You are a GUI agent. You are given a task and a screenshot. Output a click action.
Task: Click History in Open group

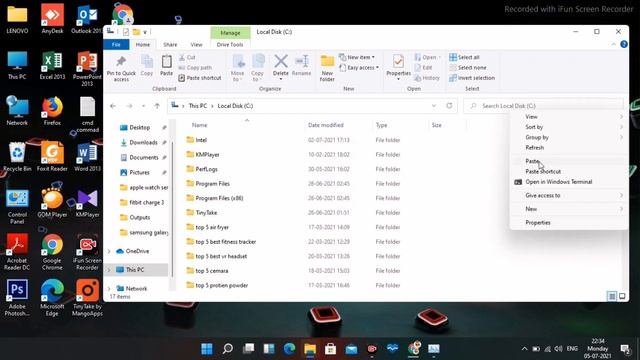coord(427,78)
